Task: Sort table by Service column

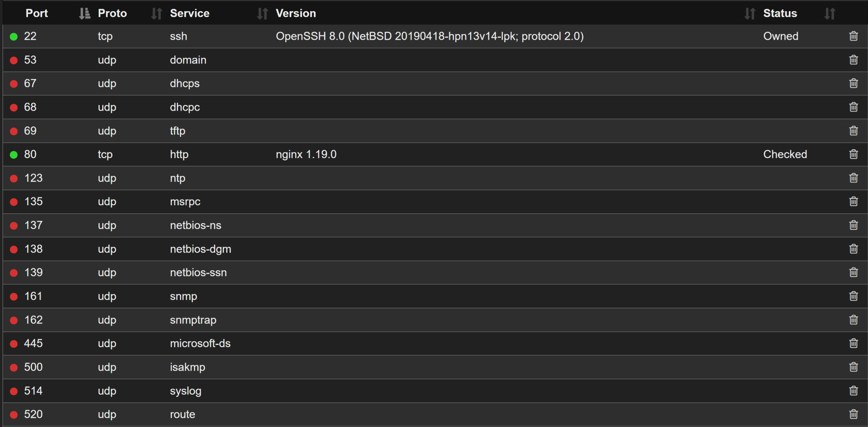Action: click(x=262, y=14)
